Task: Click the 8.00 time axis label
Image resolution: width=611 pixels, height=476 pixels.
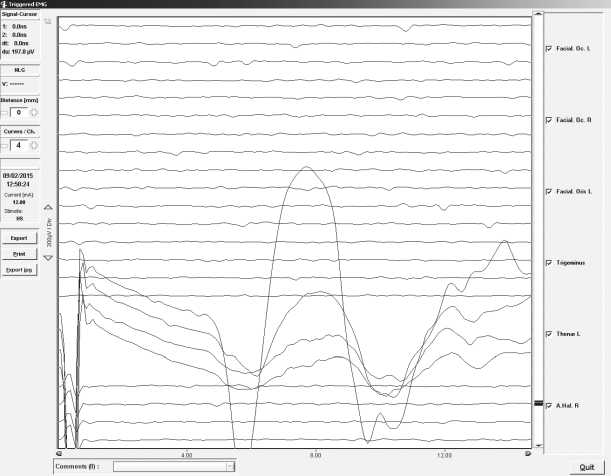Action: pos(316,455)
